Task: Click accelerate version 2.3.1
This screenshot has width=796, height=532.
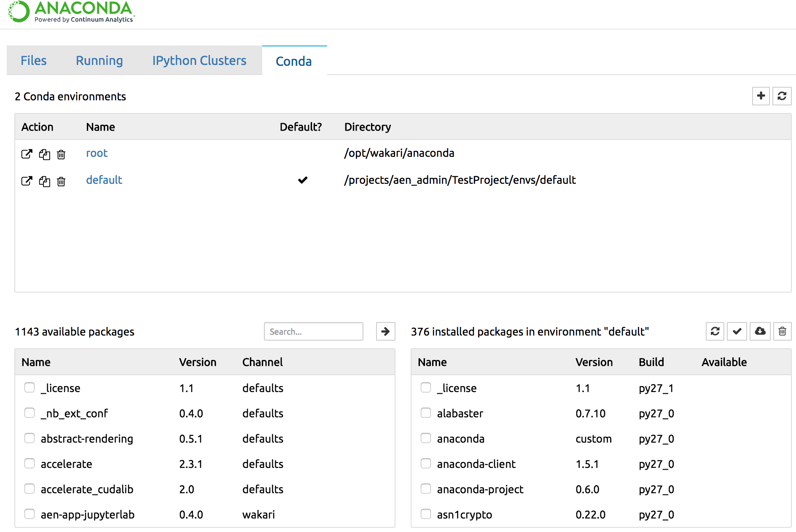Action: tap(191, 464)
